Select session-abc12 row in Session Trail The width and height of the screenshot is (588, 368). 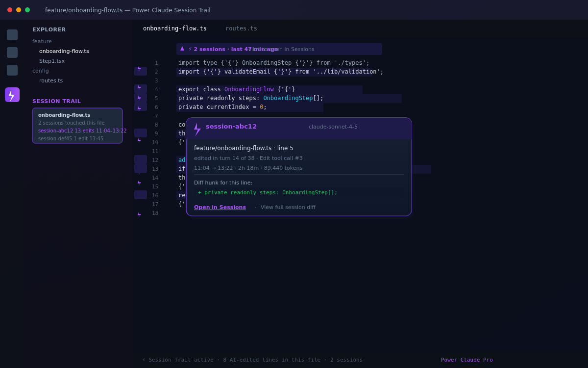(x=82, y=131)
